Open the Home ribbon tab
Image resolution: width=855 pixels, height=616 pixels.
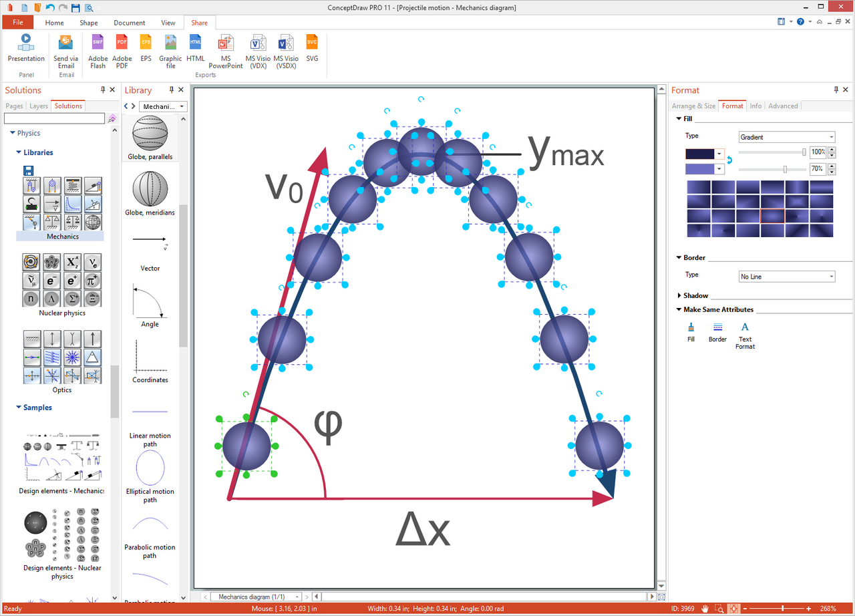coord(55,23)
